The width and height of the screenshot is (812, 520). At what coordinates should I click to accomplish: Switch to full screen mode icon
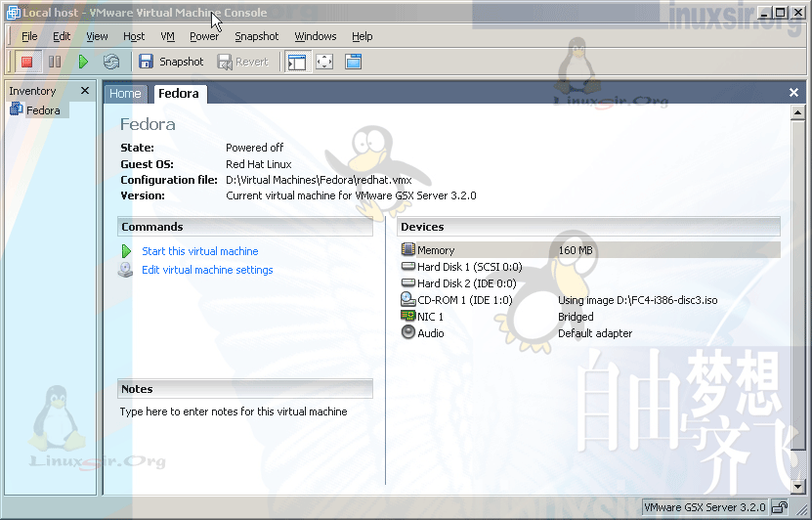324,63
